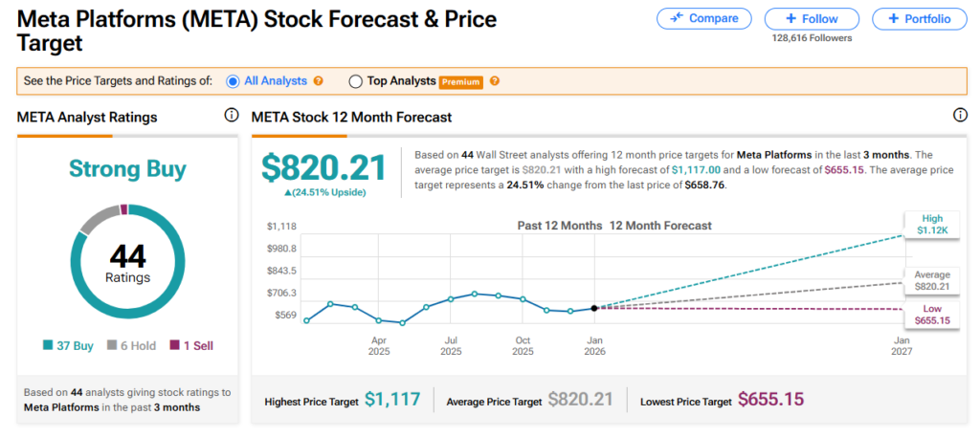The image size is (980, 437).
Task: Click info icon beside 12 Month Forecast
Action: pyautogui.click(x=960, y=116)
